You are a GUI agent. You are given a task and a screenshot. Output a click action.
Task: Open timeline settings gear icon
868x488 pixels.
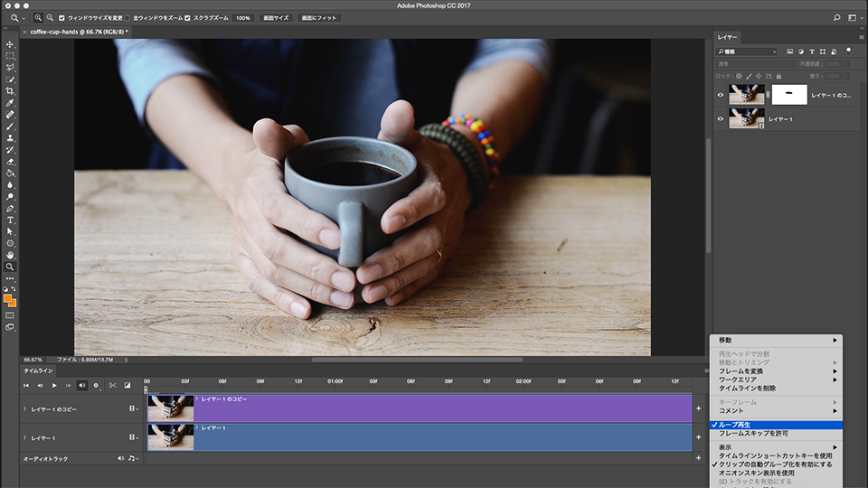(96, 385)
